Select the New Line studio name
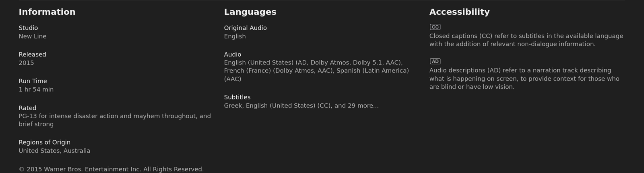The width and height of the screenshot is (644, 173). (x=33, y=36)
